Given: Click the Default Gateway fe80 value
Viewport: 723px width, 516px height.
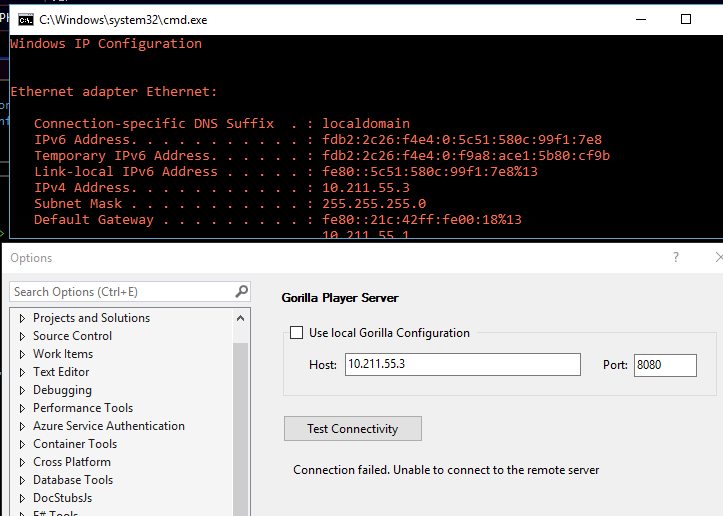Looking at the screenshot, I should [x=422, y=219].
